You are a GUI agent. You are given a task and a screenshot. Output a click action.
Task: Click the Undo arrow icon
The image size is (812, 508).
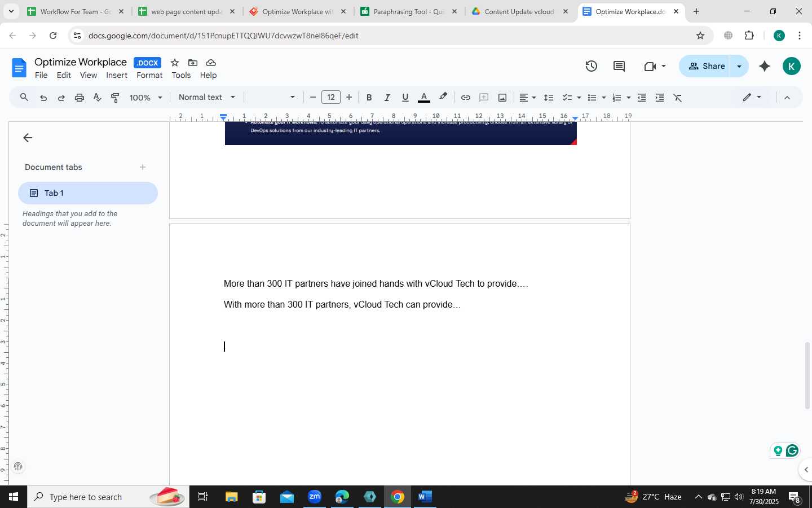[43, 98]
